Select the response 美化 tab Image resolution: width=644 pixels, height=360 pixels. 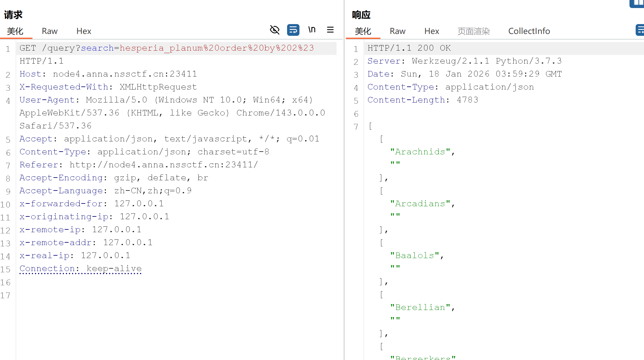(x=363, y=31)
